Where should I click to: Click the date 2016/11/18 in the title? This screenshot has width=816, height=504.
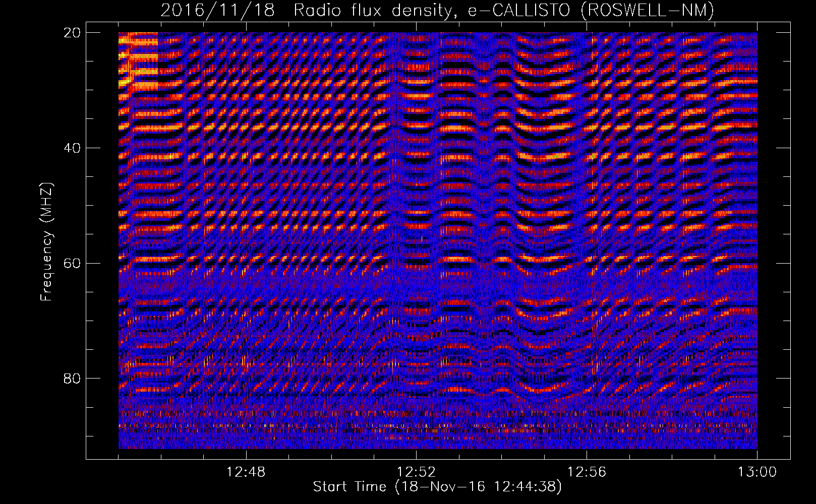tap(218, 10)
